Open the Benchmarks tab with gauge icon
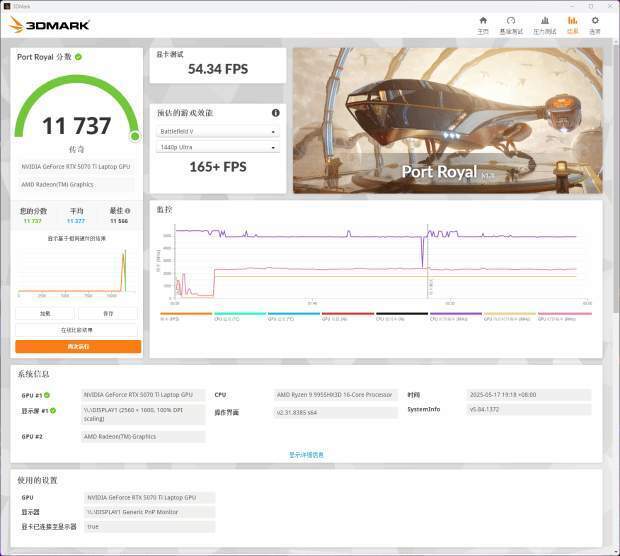 (511, 25)
